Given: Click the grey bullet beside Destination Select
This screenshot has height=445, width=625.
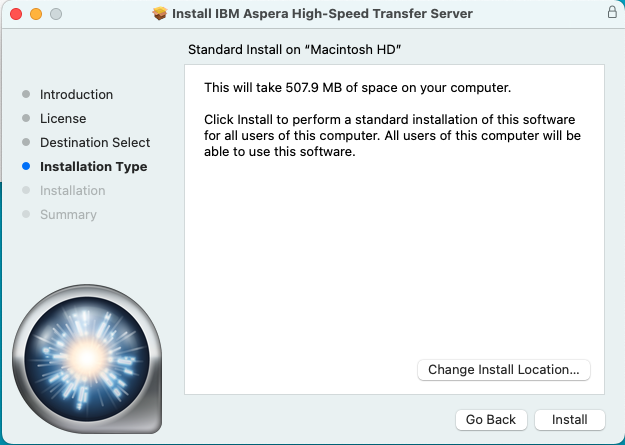Looking at the screenshot, I should pos(26,142).
